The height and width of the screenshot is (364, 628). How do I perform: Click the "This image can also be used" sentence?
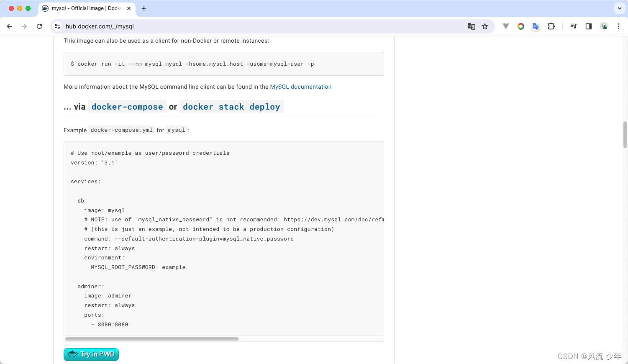[x=166, y=41]
